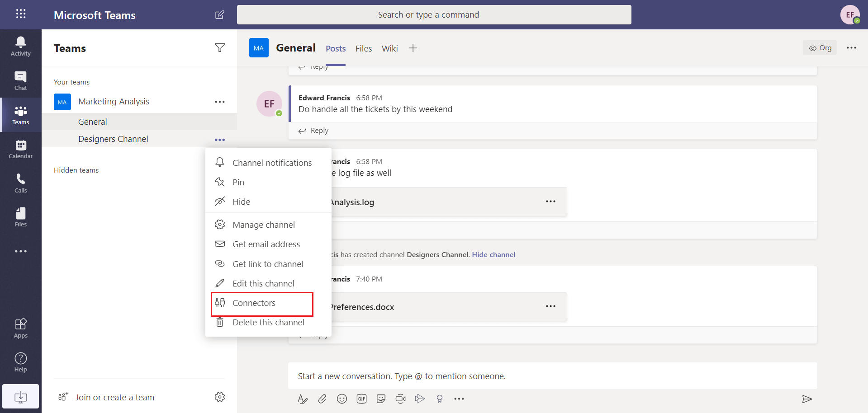The width and height of the screenshot is (868, 413).
Task: Hide Designers Channel via Hide channel link
Action: (x=493, y=254)
